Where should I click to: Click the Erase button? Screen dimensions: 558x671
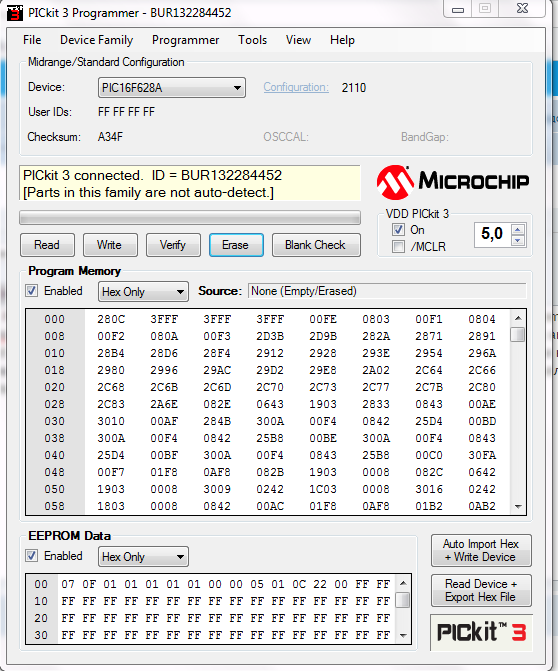pos(236,245)
